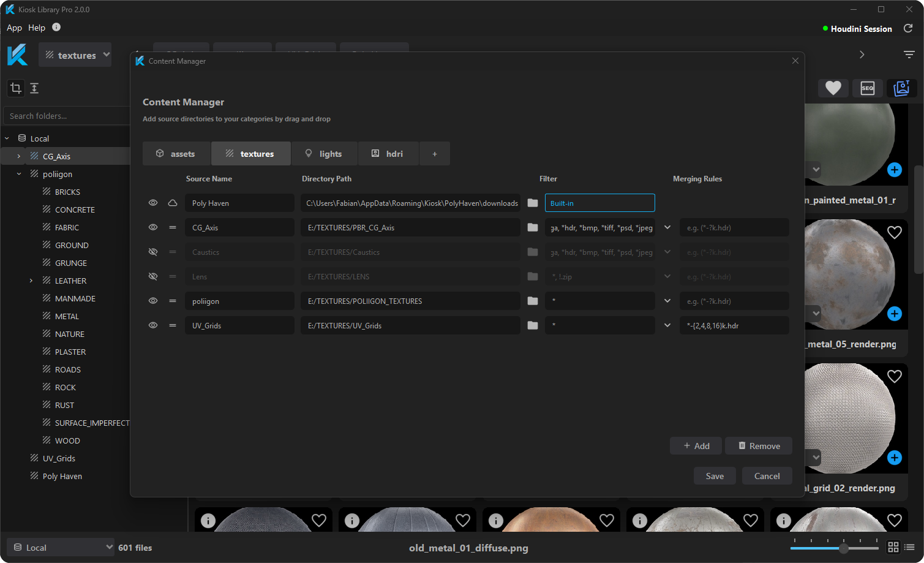Open the Local library dropdown bottom left
The width and height of the screenshot is (924, 563).
[60, 547]
